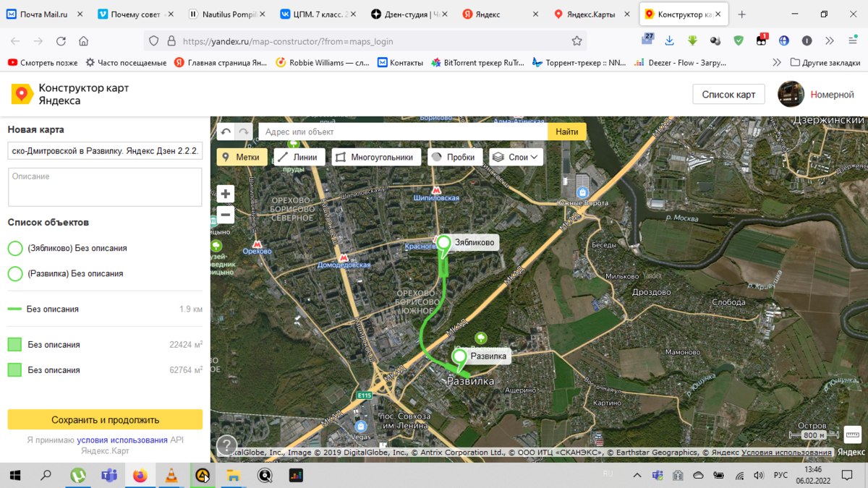This screenshot has width=868, height=488.
Task: Click the Адрес или объект search field
Action: pyautogui.click(x=403, y=132)
